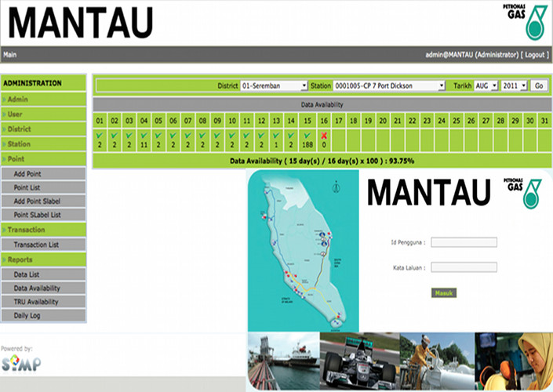Image resolution: width=553 pixels, height=392 pixels.
Task: Click the green checkmark under day 08
Action: click(x=202, y=135)
